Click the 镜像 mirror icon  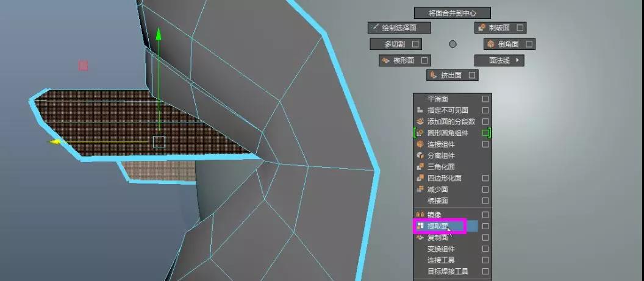tap(420, 215)
